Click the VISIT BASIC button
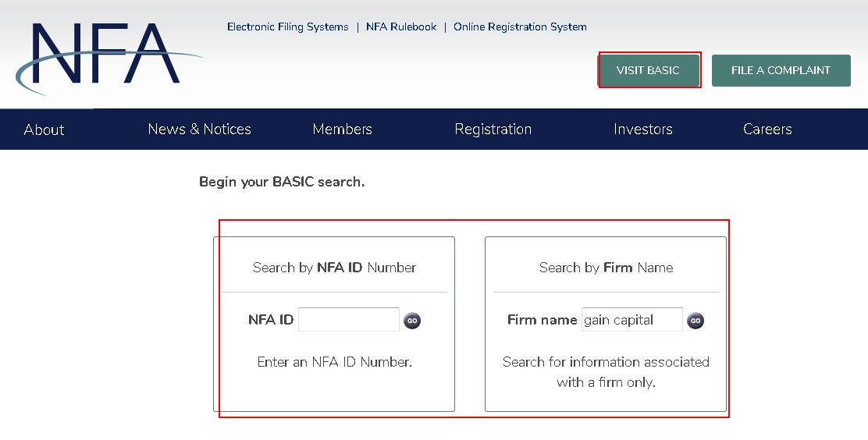The width and height of the screenshot is (868, 440). (x=648, y=70)
